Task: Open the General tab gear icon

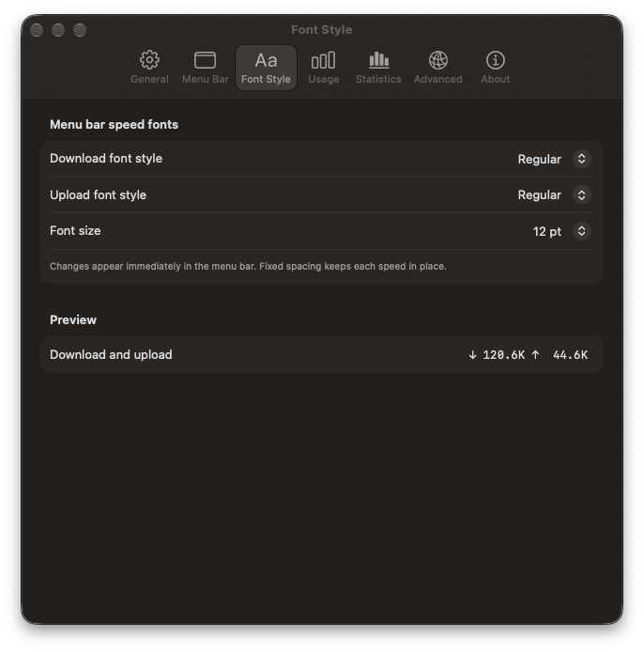Action: pyautogui.click(x=149, y=60)
